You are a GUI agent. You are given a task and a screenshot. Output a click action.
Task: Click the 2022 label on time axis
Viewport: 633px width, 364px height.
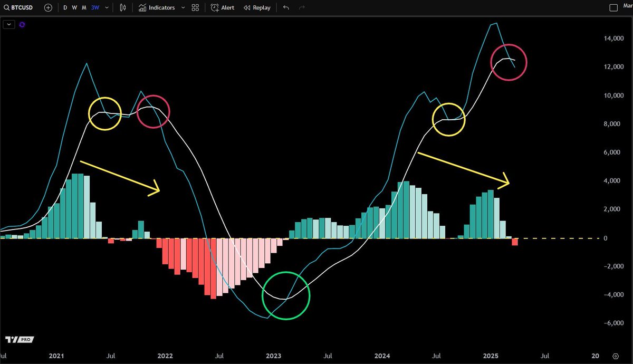tap(165, 356)
